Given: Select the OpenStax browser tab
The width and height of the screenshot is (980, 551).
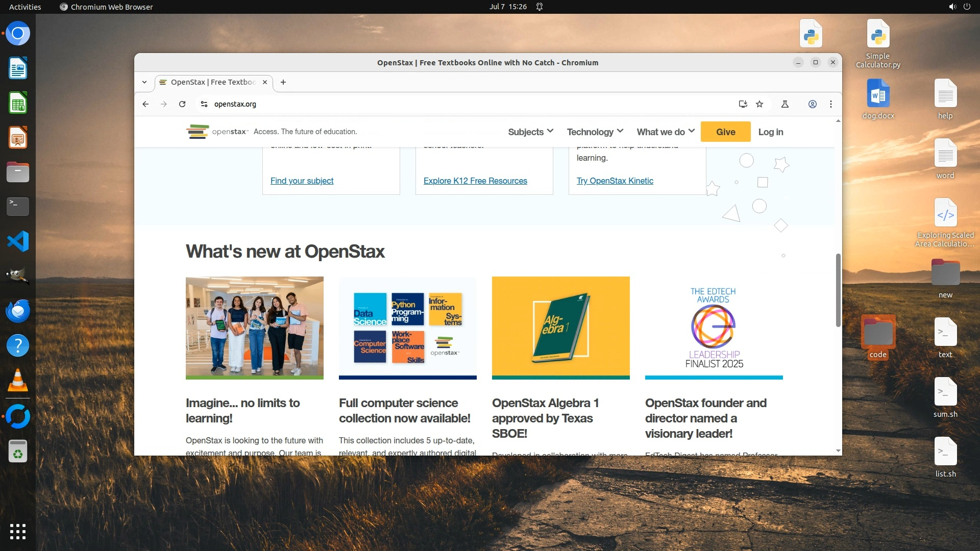Looking at the screenshot, I should tap(213, 82).
